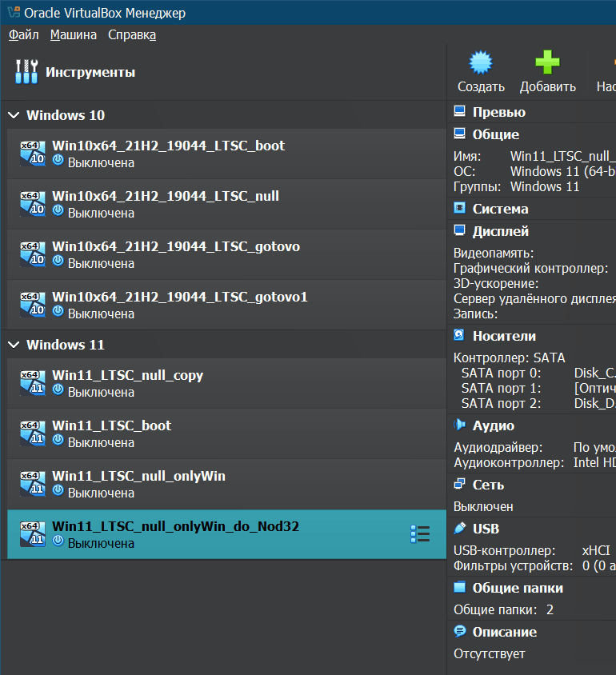The image size is (616, 675).
Task: Open the Машина menu
Action: click(x=73, y=34)
